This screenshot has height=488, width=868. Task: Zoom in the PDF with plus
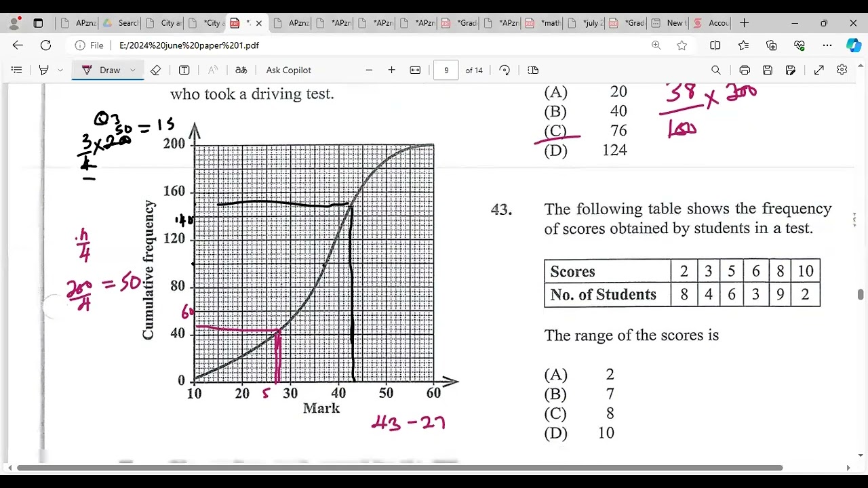tap(391, 70)
